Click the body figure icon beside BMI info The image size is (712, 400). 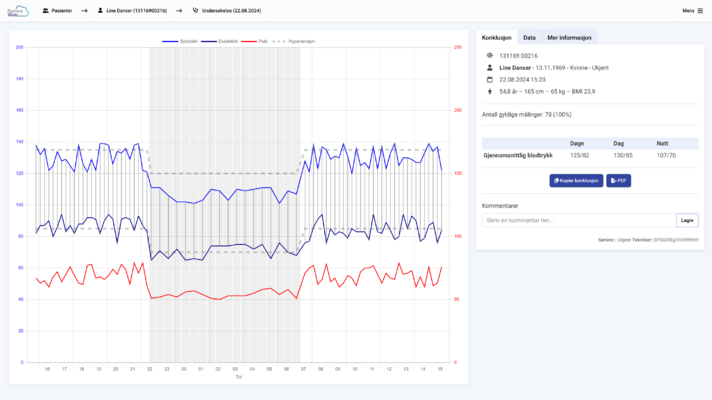coord(489,90)
